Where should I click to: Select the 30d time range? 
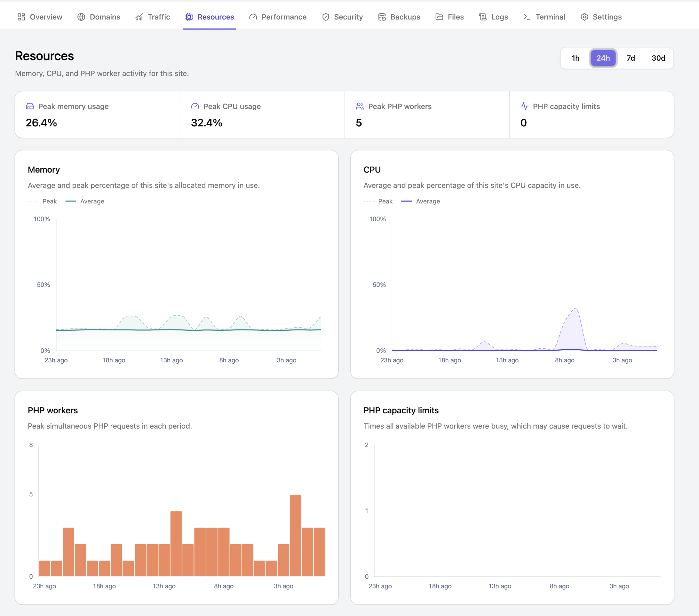658,58
